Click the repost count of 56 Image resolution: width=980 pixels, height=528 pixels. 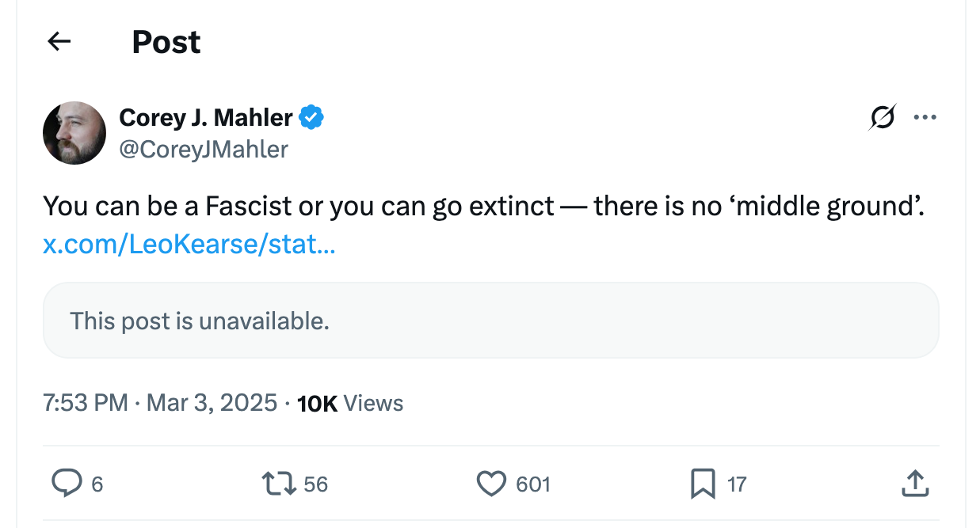[315, 484]
